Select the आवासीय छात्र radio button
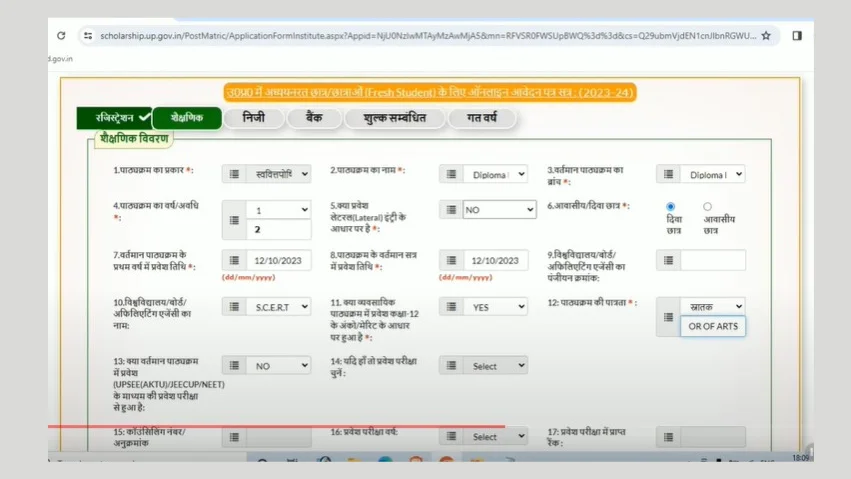851x479 pixels. click(707, 207)
